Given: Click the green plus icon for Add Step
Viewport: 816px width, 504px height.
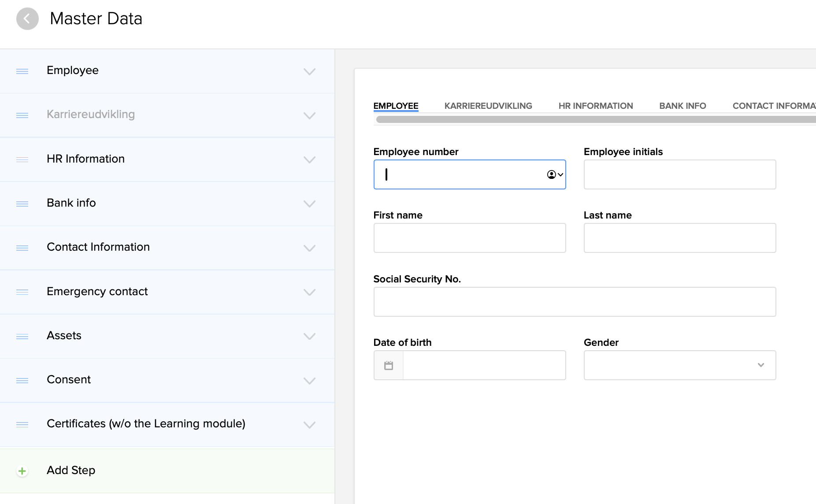Looking at the screenshot, I should [x=22, y=471].
